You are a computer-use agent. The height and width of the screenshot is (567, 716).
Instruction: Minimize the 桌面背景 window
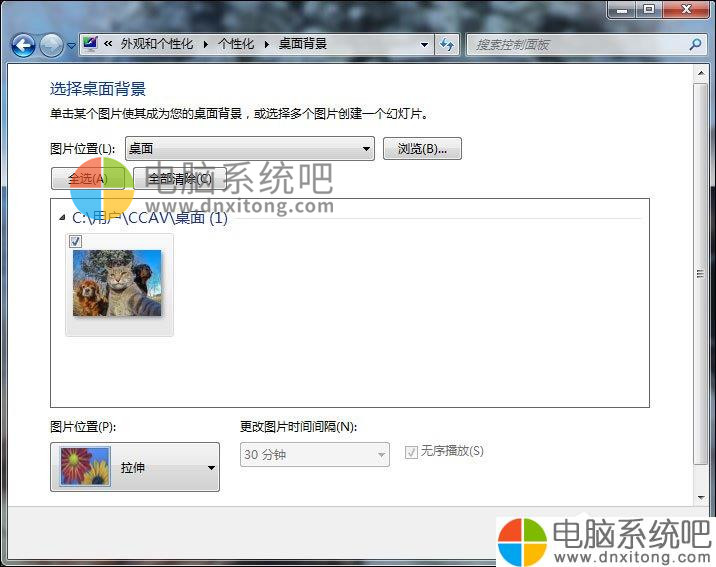click(622, 10)
